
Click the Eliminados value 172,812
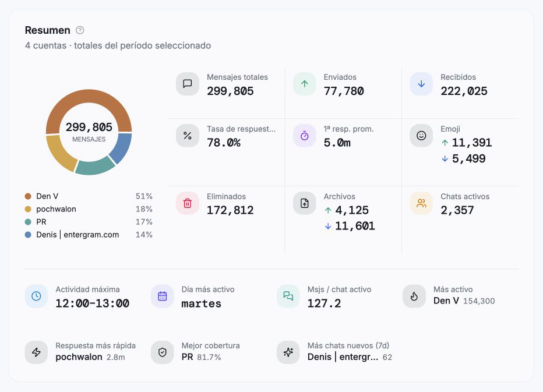[x=230, y=210]
